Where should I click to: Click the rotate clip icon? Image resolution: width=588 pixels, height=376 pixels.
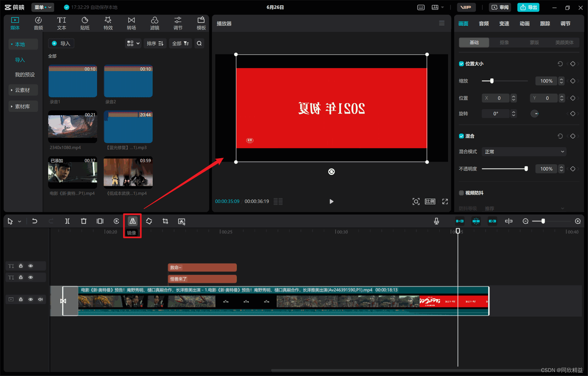point(149,221)
